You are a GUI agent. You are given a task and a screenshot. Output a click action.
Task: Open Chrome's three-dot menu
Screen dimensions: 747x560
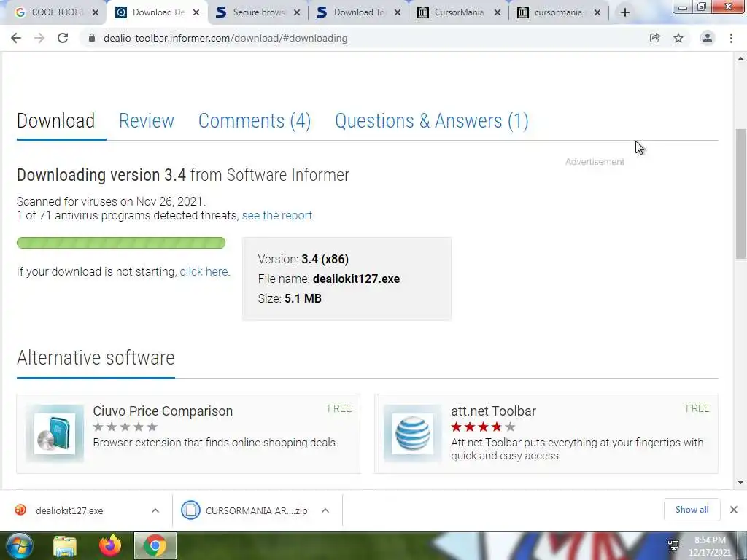(731, 38)
